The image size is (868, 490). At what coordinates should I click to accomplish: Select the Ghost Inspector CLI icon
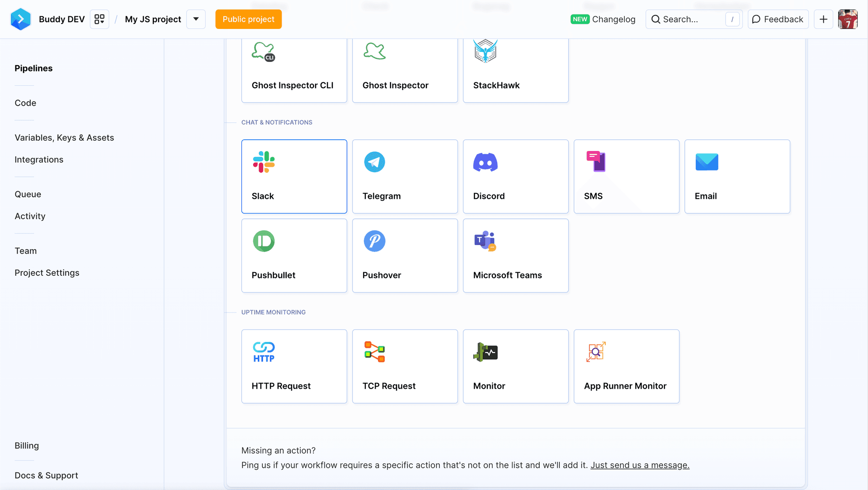coord(264,51)
